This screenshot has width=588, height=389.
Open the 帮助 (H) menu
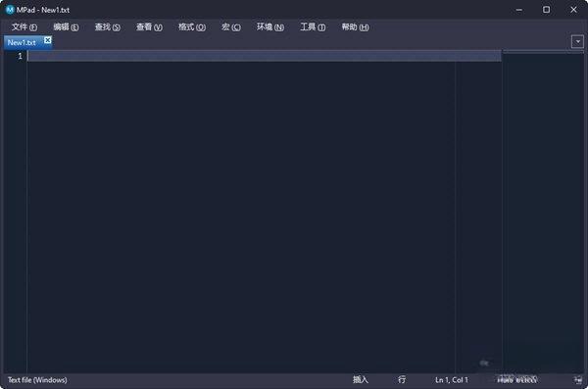pyautogui.click(x=355, y=27)
